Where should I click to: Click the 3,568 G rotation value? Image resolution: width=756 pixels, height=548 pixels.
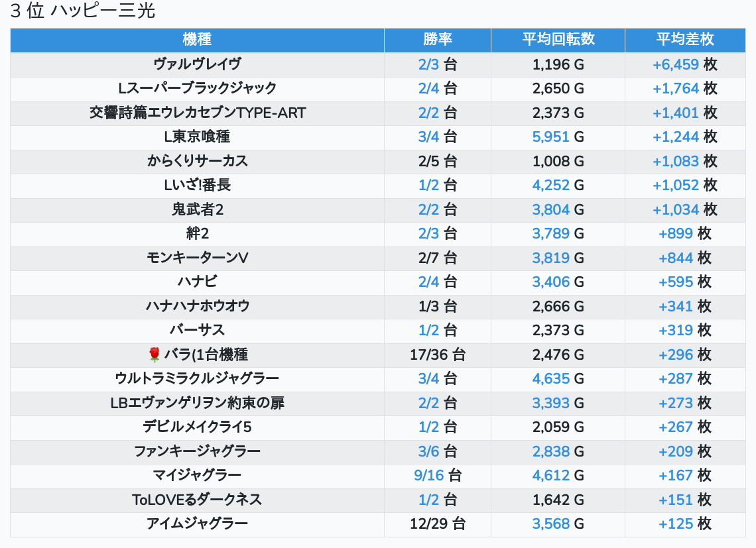(558, 524)
